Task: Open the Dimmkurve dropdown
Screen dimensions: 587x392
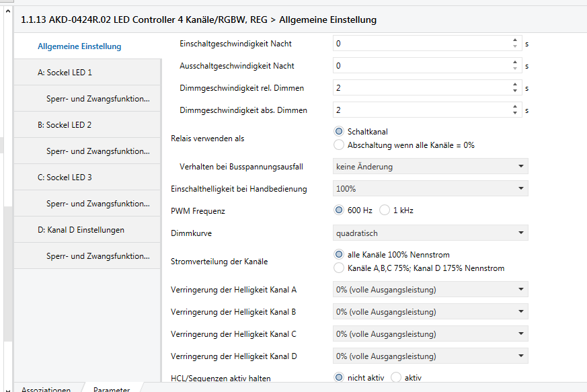Action: 430,233
